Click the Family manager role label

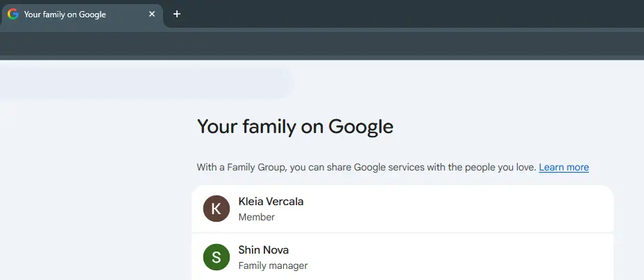point(273,265)
